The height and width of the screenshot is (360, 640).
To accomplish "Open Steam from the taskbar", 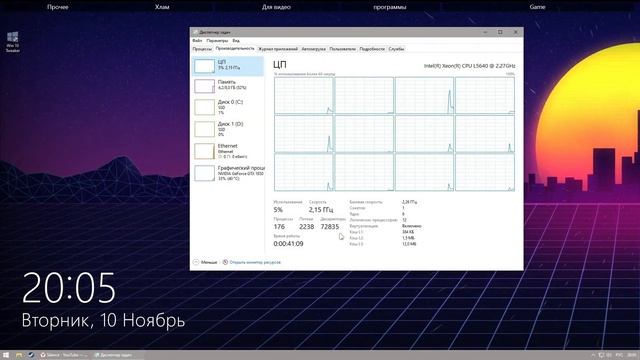I will click(x=31, y=355).
